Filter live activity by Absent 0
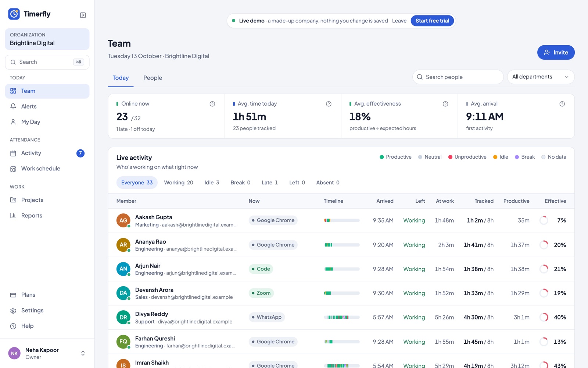588x368 pixels. [328, 183]
